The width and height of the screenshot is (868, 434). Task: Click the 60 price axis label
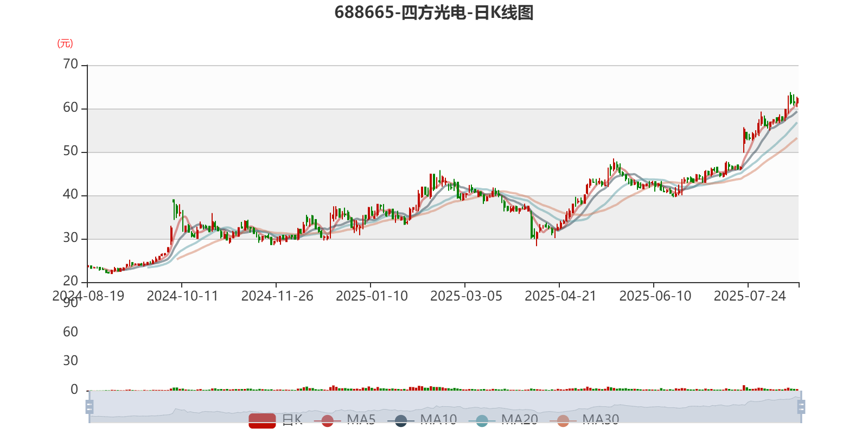click(71, 108)
